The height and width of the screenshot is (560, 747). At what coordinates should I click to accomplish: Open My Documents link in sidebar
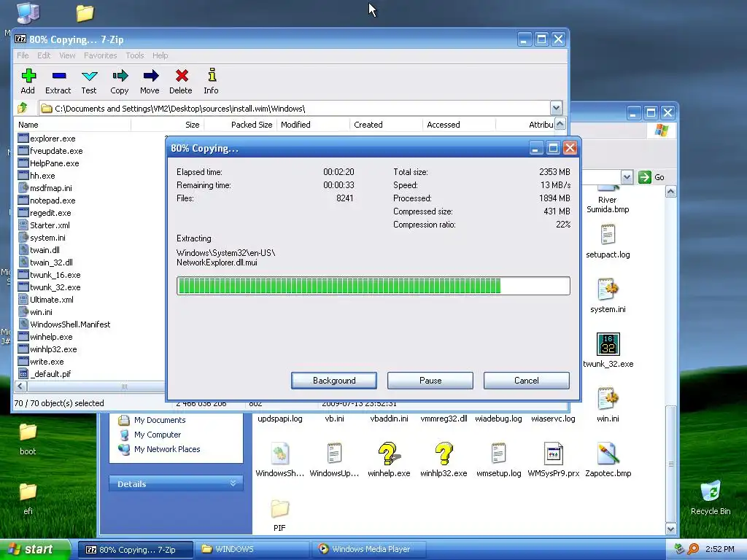160,420
